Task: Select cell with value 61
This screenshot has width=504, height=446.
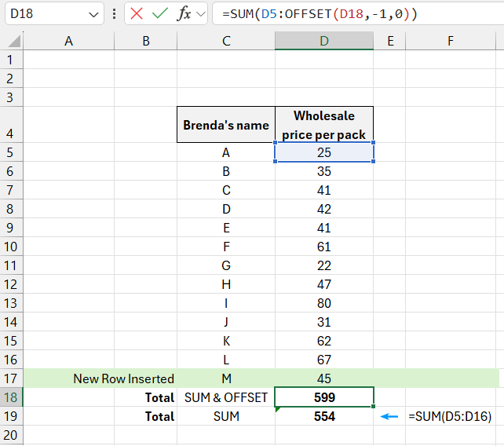Action: pos(324,247)
